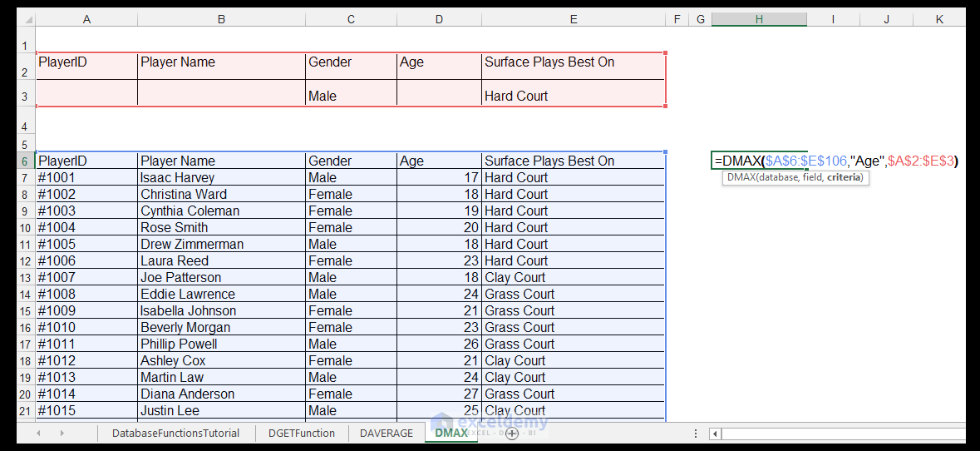Select column D header
Screen dimensions: 980x451
[440, 19]
